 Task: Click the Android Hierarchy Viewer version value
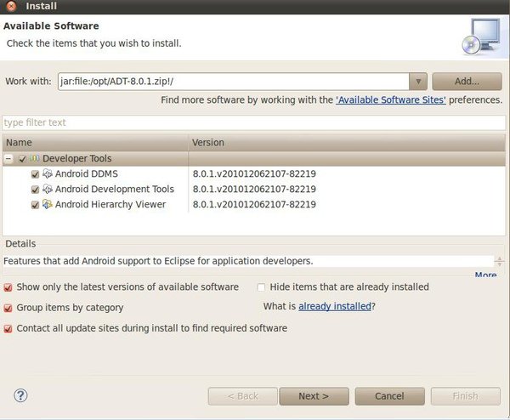tap(254, 204)
